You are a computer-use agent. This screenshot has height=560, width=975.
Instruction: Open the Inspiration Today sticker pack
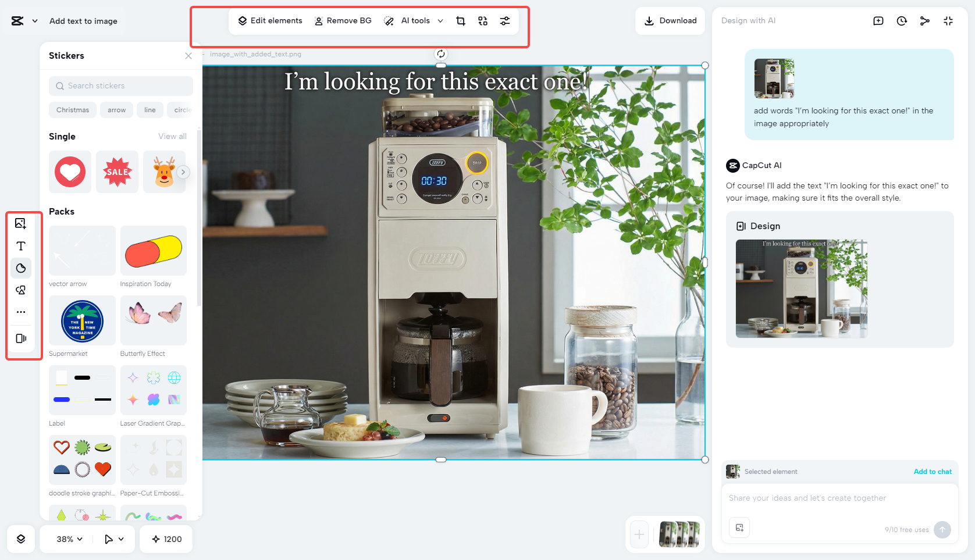coord(154,251)
